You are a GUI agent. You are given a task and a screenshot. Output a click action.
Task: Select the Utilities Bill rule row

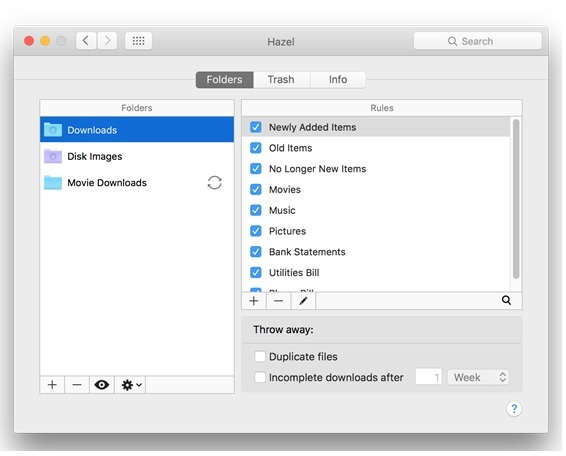point(376,273)
